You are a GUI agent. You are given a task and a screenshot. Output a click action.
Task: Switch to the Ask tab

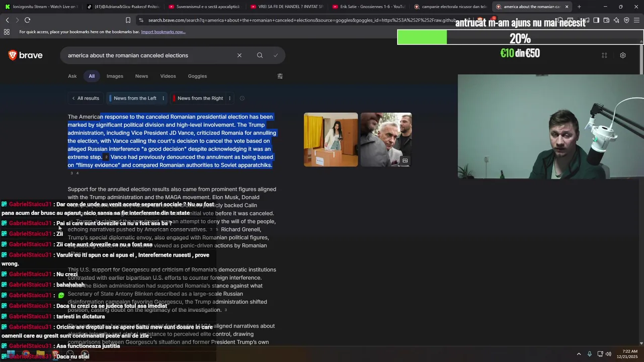[x=72, y=76]
